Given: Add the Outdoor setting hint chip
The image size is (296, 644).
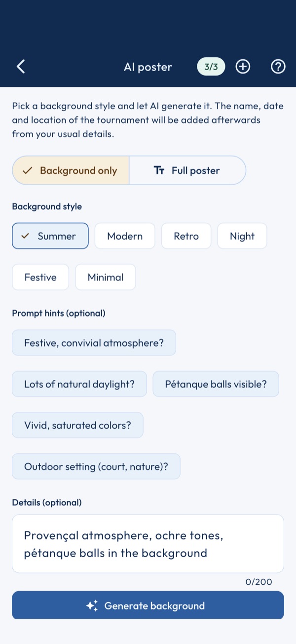Looking at the screenshot, I should point(96,466).
